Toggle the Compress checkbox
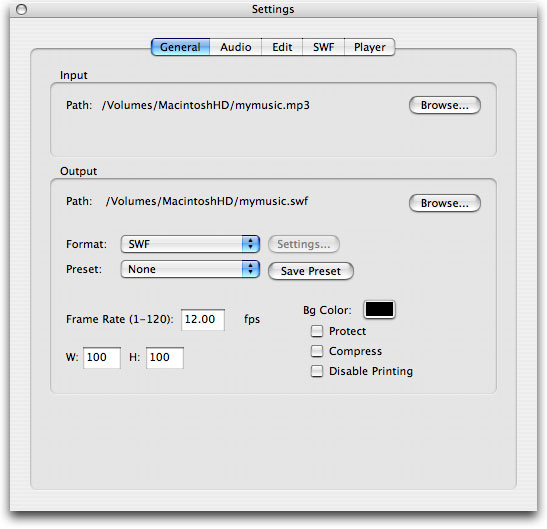 tap(317, 351)
